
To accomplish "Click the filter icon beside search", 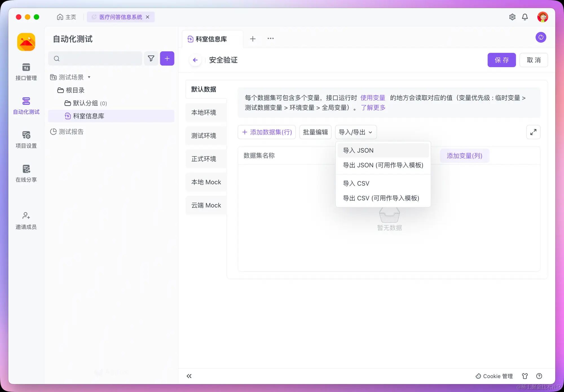I will 151,58.
